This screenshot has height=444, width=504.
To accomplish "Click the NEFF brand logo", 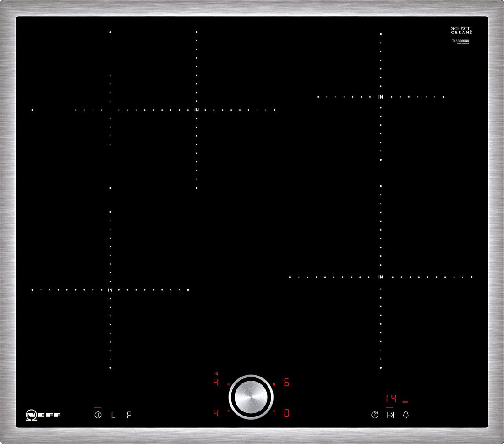I will (x=43, y=415).
